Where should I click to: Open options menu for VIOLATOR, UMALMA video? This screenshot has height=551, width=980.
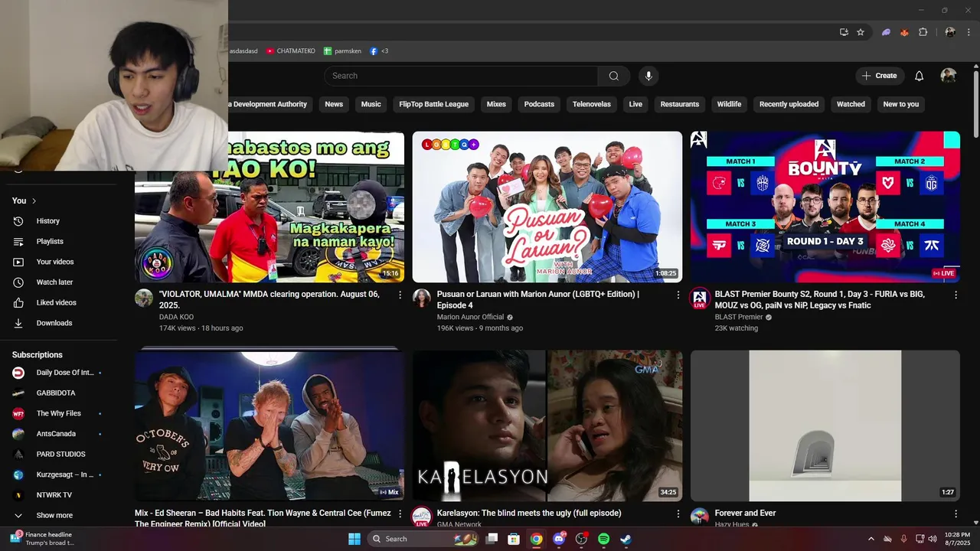[x=400, y=295]
